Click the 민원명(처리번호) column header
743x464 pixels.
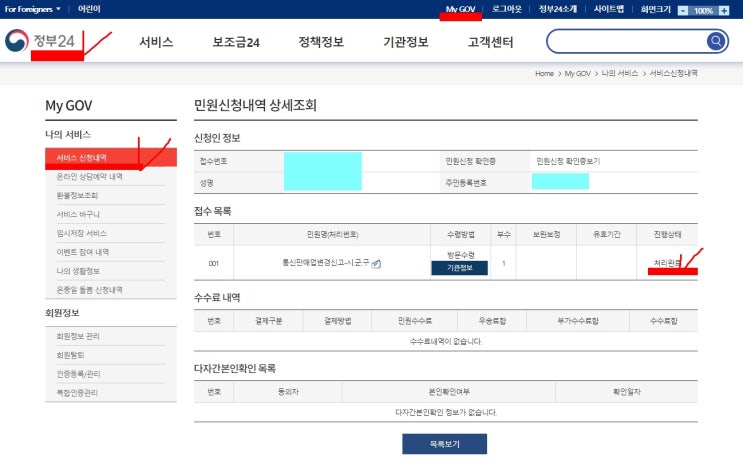[332, 235]
